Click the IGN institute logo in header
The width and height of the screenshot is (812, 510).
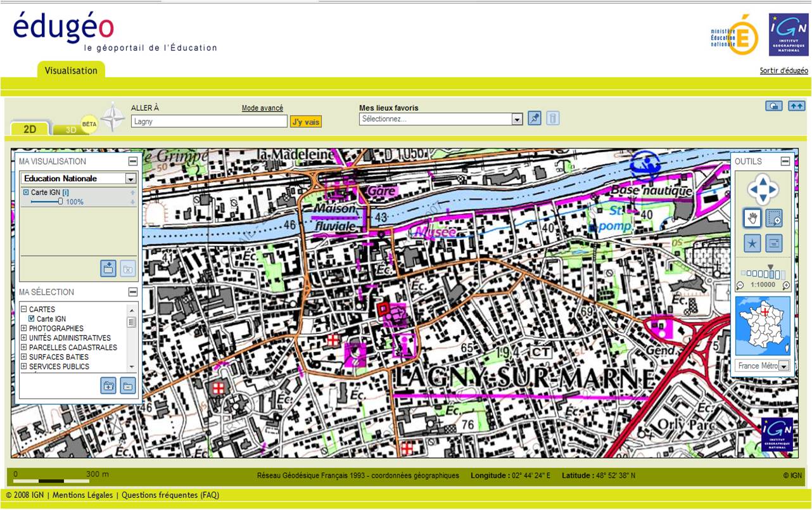789,35
